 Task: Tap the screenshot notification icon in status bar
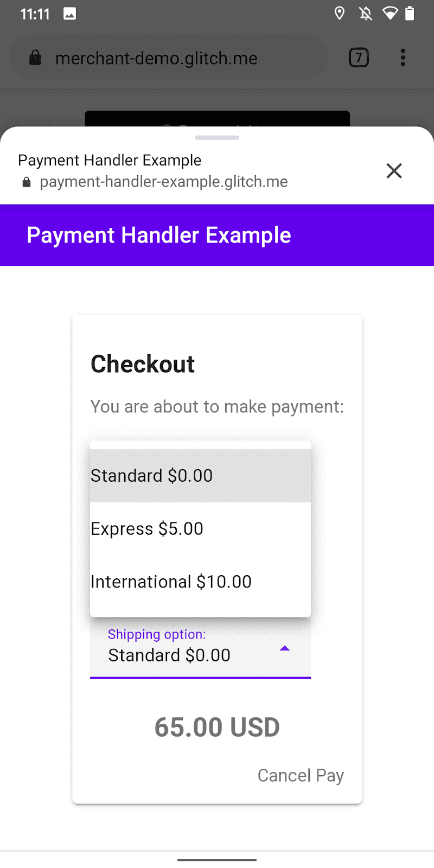pyautogui.click(x=68, y=14)
